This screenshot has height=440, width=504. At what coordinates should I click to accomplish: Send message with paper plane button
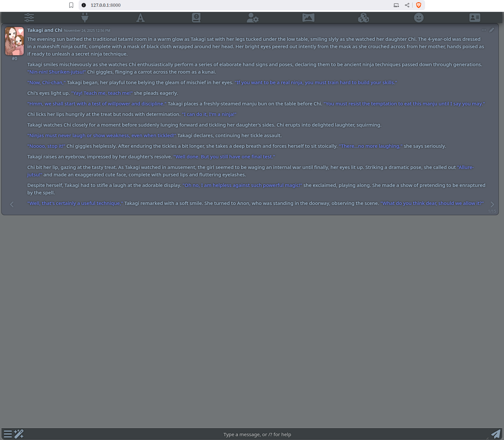pyautogui.click(x=496, y=434)
